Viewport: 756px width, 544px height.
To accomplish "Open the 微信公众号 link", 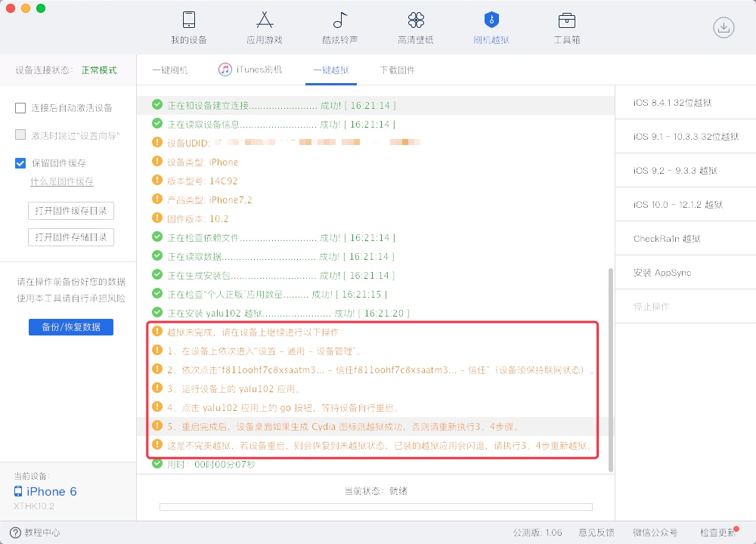I will (655, 533).
